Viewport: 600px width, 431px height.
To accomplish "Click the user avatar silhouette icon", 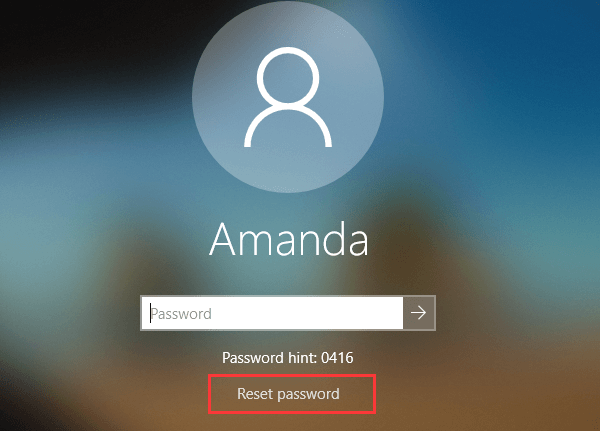I will (288, 97).
